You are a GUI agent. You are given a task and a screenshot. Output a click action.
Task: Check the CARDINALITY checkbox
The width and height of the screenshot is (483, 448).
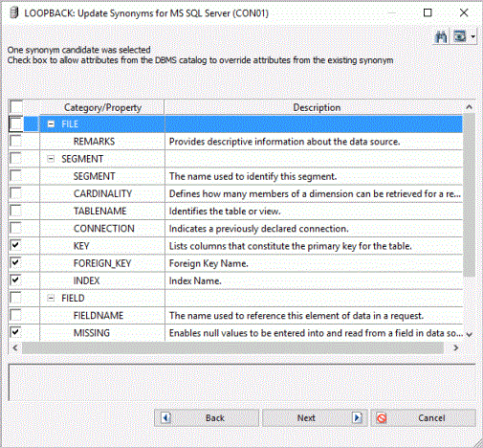(x=16, y=193)
